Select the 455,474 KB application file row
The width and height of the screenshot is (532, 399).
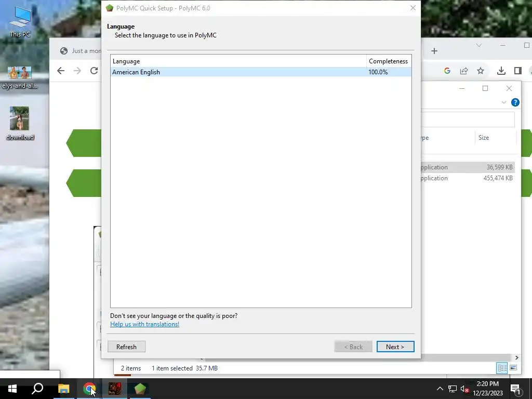(467, 178)
